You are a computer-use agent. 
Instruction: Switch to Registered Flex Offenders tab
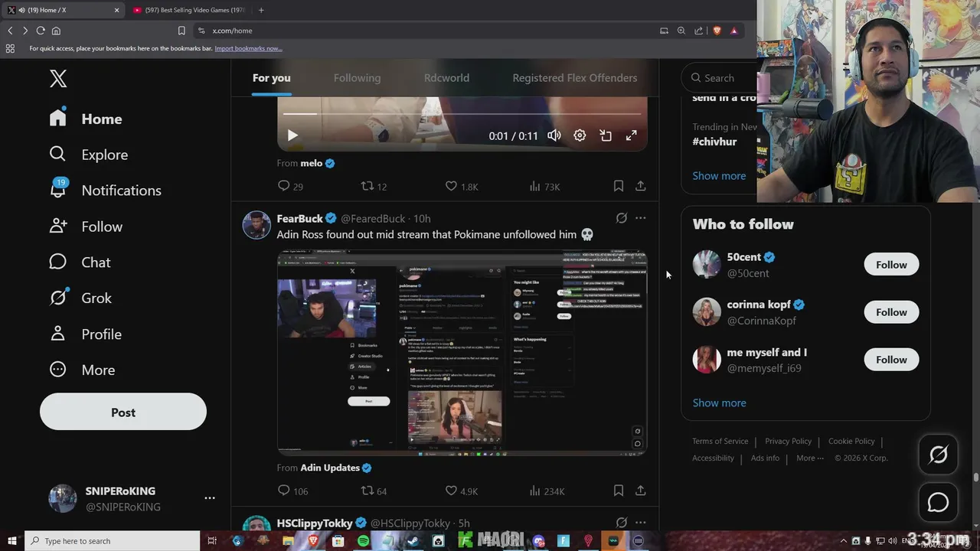[x=575, y=78]
